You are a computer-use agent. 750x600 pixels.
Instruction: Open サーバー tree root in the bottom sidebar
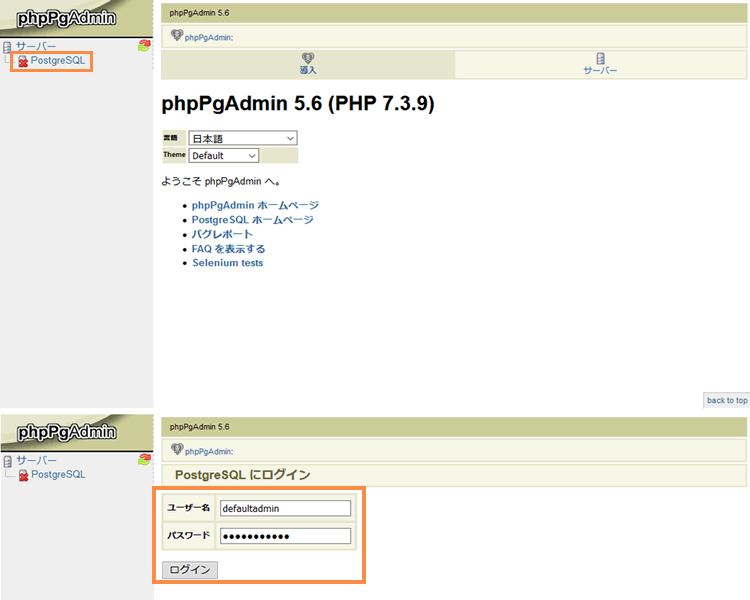pos(36,460)
